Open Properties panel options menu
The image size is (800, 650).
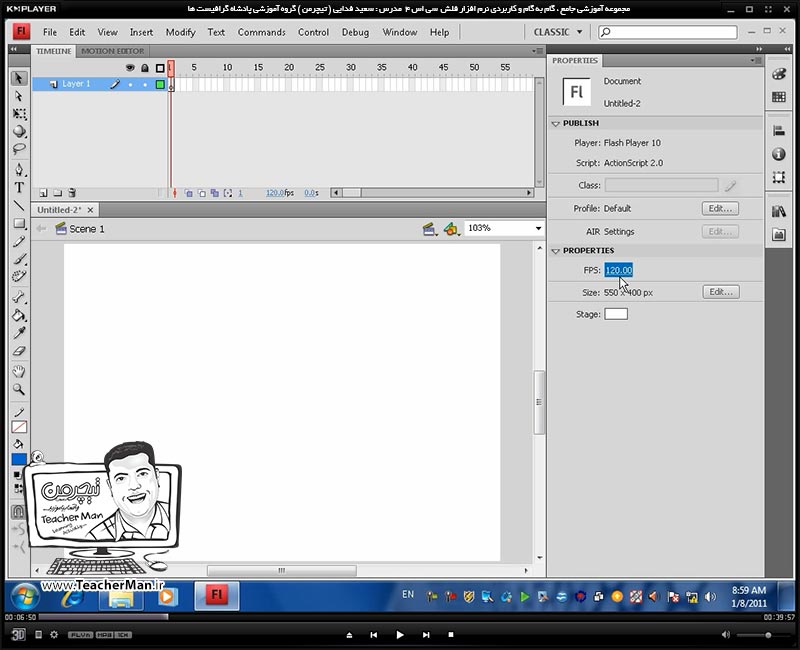coord(756,60)
